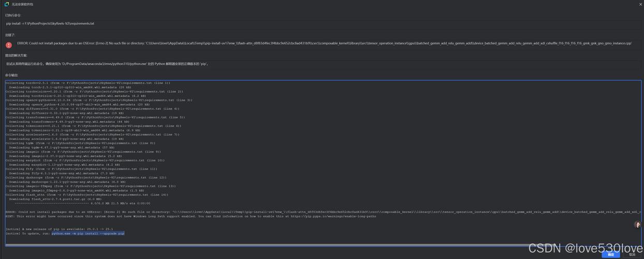This screenshot has height=259, width=644.
Task: Click the highlighted 'python.exe -m pip install --upgrade pip' text
Action: click(x=88, y=234)
